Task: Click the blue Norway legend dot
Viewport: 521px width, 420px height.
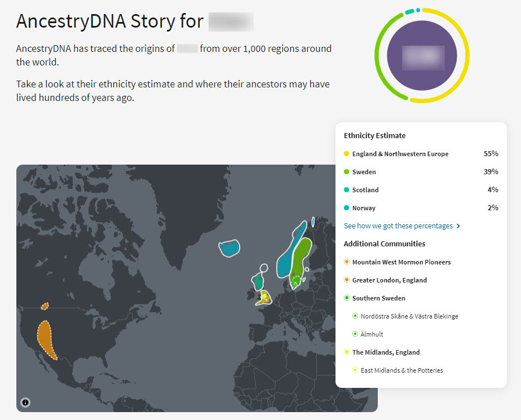Action: [x=347, y=208]
